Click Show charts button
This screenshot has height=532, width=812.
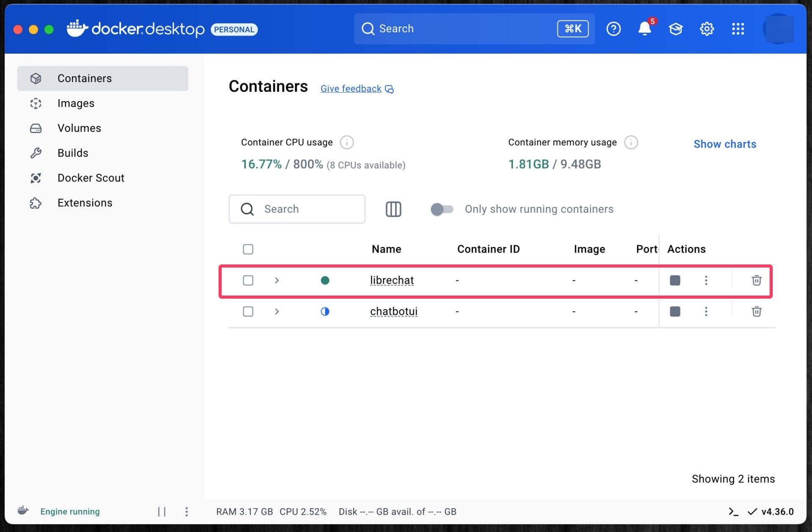point(724,144)
